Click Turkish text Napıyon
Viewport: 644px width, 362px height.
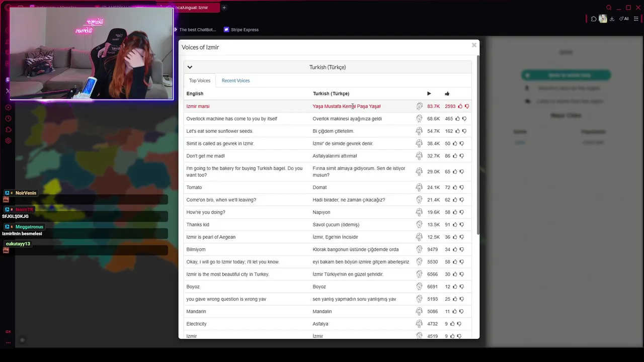point(321,212)
